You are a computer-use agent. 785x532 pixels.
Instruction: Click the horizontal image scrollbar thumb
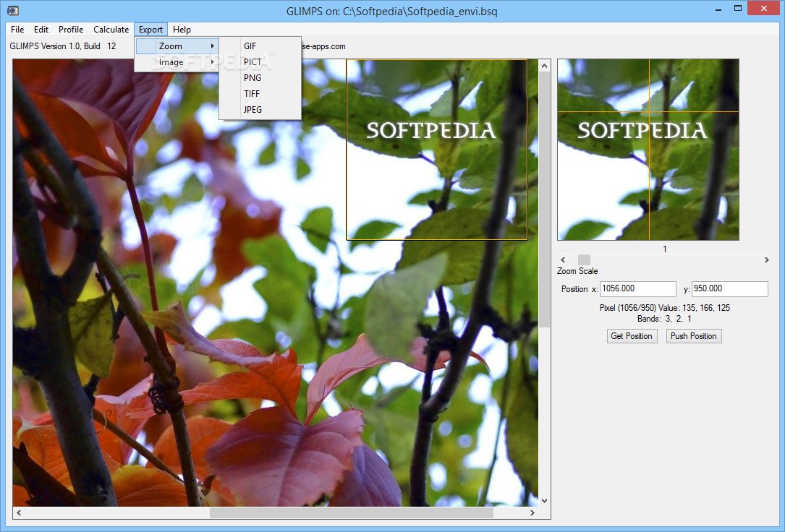[352, 513]
